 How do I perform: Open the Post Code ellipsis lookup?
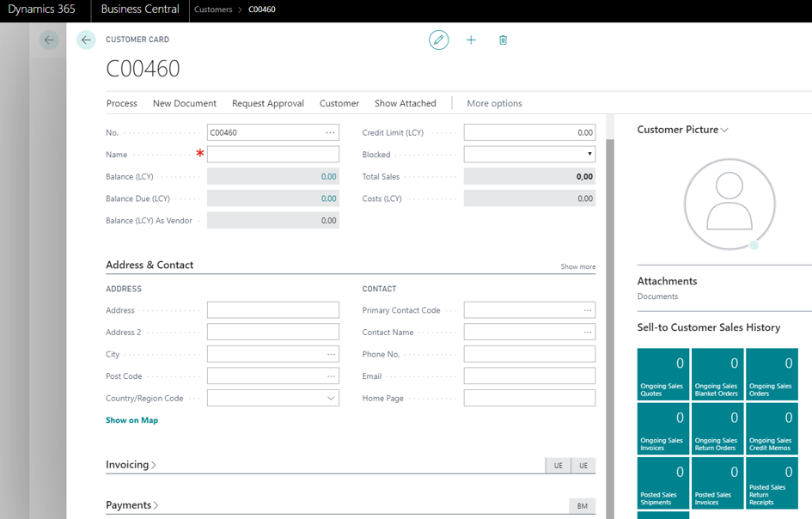click(x=331, y=376)
